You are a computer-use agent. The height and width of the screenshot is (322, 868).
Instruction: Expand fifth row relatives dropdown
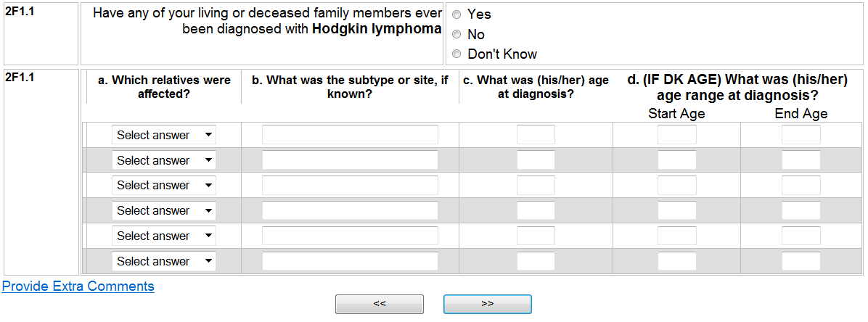(164, 236)
